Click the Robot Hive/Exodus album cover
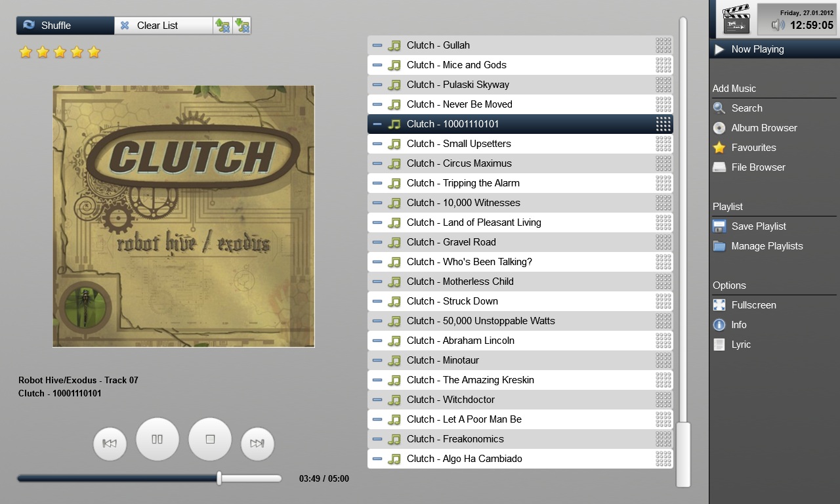 [x=184, y=216]
